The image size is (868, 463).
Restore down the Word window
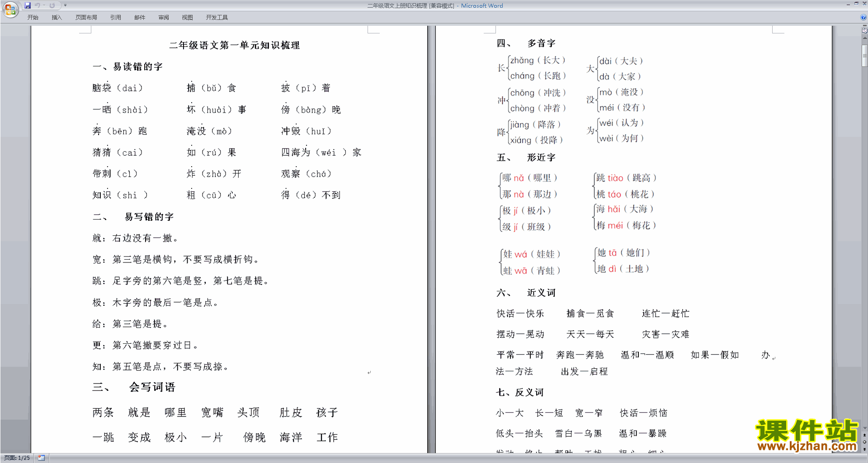pyautogui.click(x=856, y=4)
